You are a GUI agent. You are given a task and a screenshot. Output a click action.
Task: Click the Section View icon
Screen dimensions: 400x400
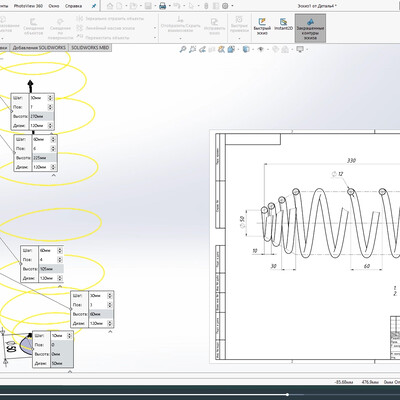[211, 50]
